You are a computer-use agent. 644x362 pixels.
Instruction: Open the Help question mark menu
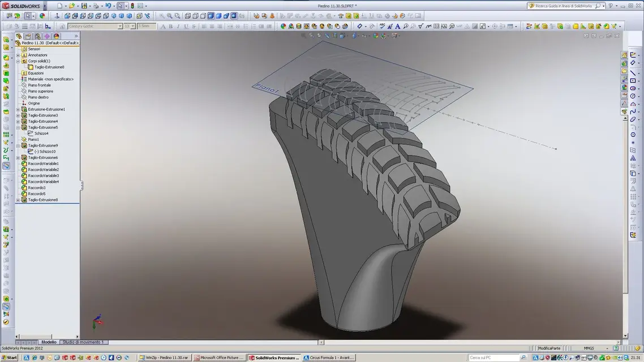click(x=610, y=6)
